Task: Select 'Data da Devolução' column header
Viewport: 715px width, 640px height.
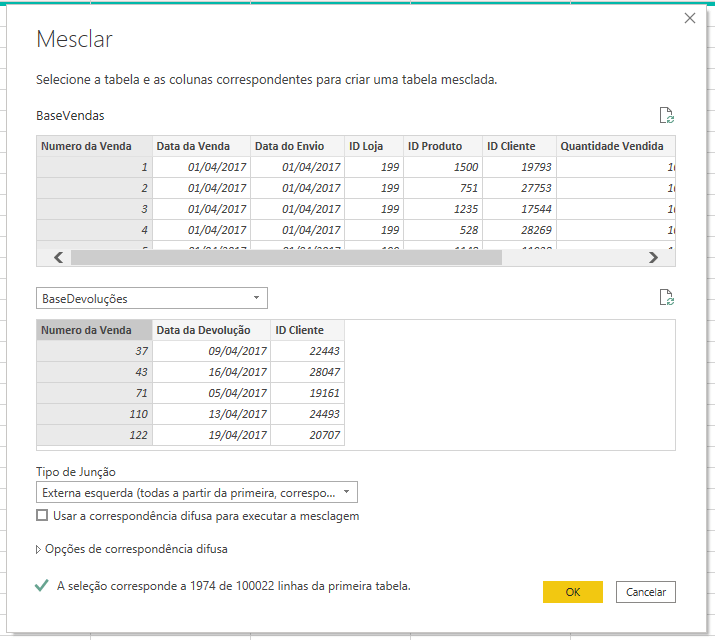Action: pyautogui.click(x=212, y=330)
